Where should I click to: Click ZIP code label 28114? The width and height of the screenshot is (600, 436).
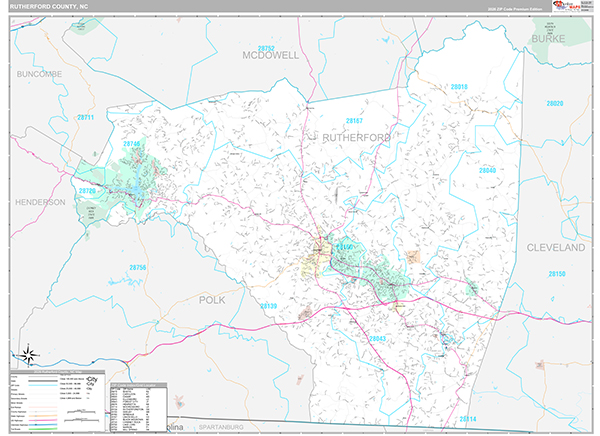point(468,419)
